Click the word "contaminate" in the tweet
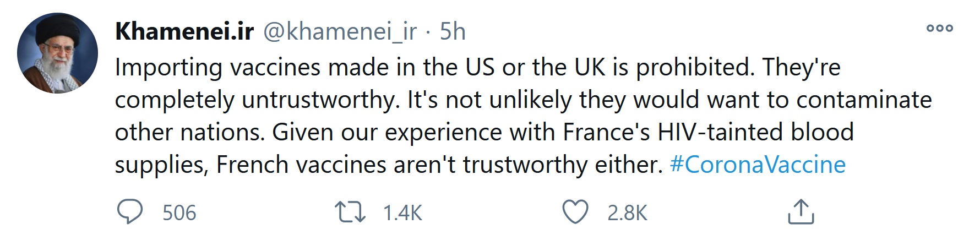Image resolution: width=980 pixels, height=240 pixels. [x=864, y=100]
